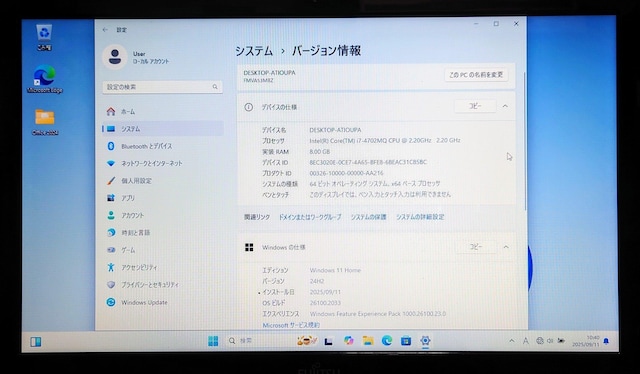Open Microsoft サービス規約 link
The image size is (640, 374).
click(x=291, y=325)
